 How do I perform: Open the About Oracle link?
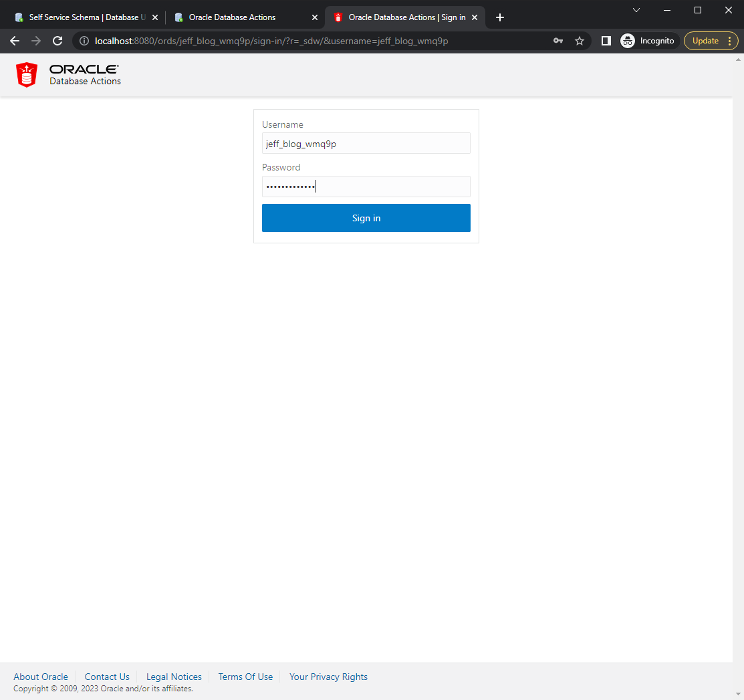tap(41, 677)
